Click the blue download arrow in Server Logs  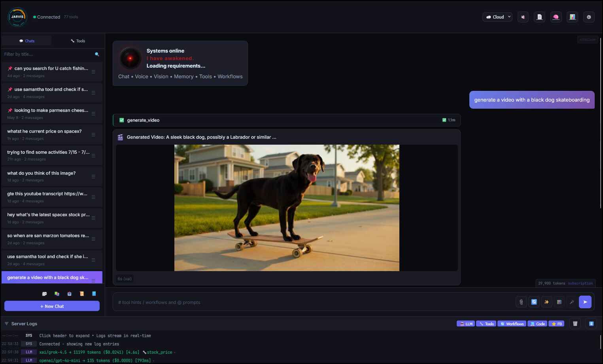pyautogui.click(x=592, y=324)
